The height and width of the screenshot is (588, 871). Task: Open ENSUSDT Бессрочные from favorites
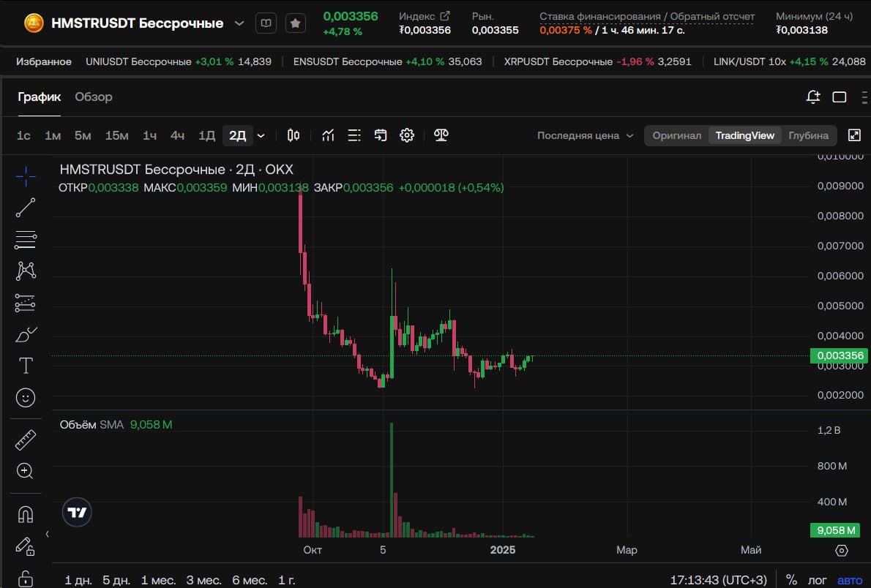(x=388, y=61)
